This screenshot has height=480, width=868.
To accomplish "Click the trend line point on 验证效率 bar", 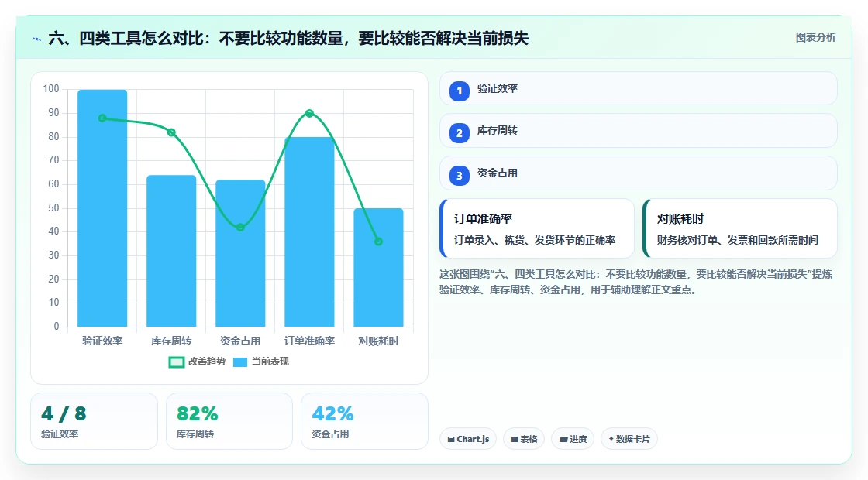I will pos(102,118).
